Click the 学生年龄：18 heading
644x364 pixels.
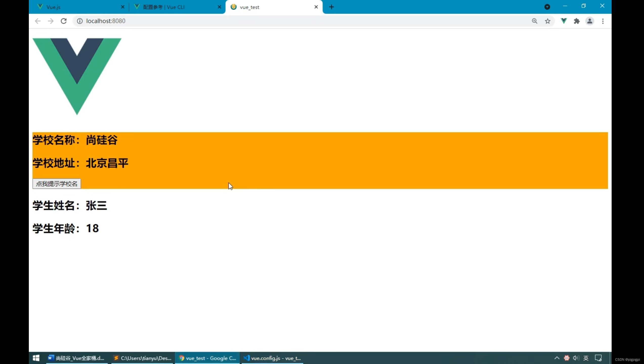tap(66, 229)
